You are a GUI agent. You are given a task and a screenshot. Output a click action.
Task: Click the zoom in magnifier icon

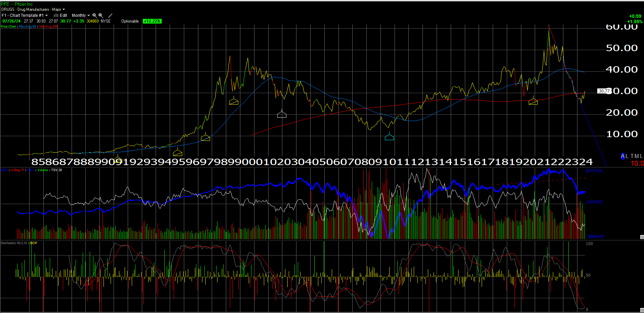pos(94,15)
